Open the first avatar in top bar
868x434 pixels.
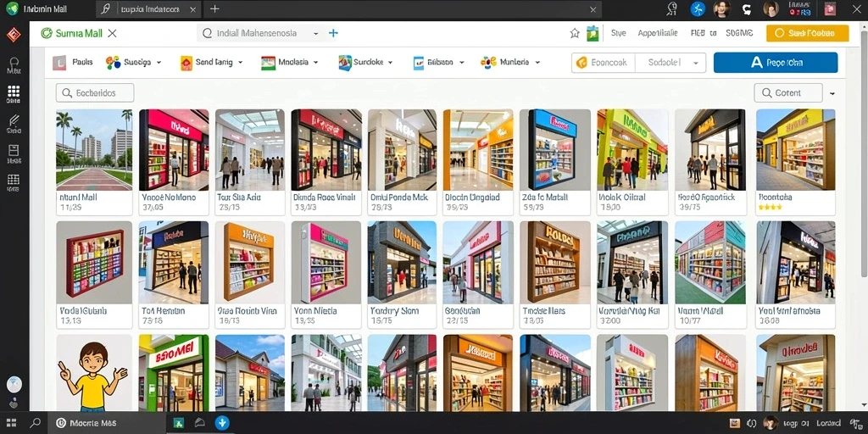coord(722,8)
